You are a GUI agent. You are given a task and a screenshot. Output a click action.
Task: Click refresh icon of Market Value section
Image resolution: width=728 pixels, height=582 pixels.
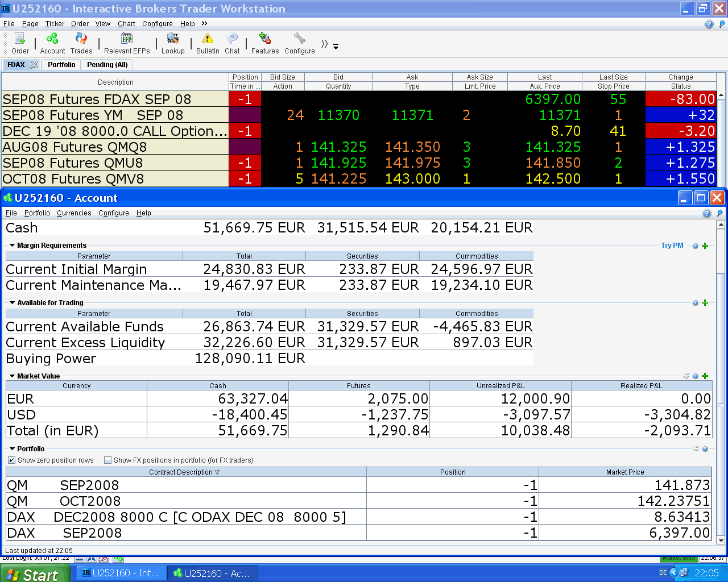[686, 376]
